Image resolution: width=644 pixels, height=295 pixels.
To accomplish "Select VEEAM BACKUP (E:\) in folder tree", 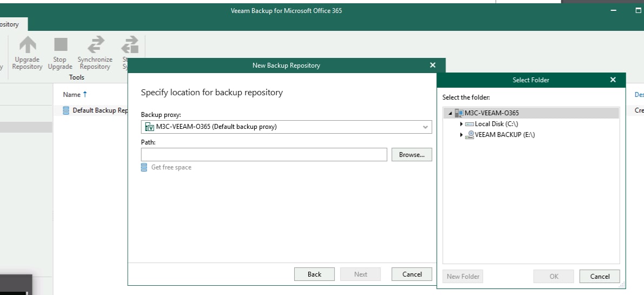I will (x=505, y=135).
